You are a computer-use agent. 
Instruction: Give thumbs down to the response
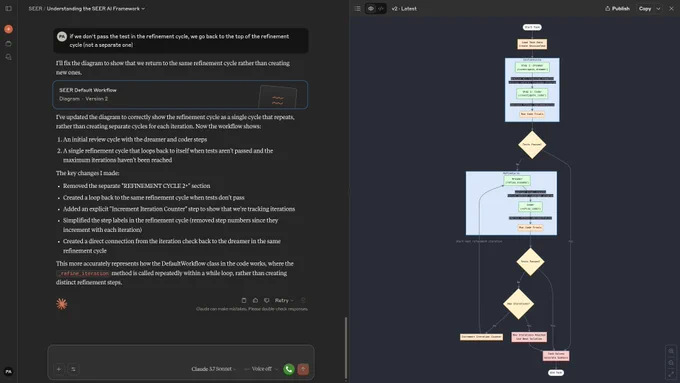click(x=267, y=300)
